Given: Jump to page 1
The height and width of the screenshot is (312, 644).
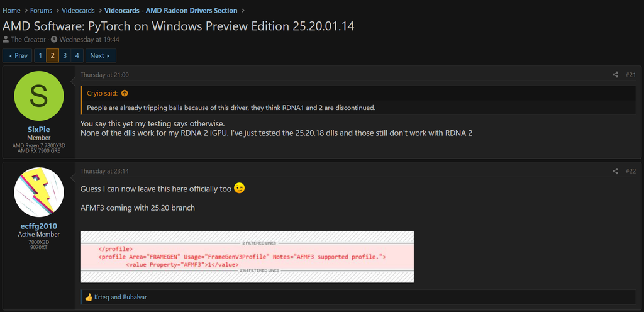Looking at the screenshot, I should (x=40, y=55).
